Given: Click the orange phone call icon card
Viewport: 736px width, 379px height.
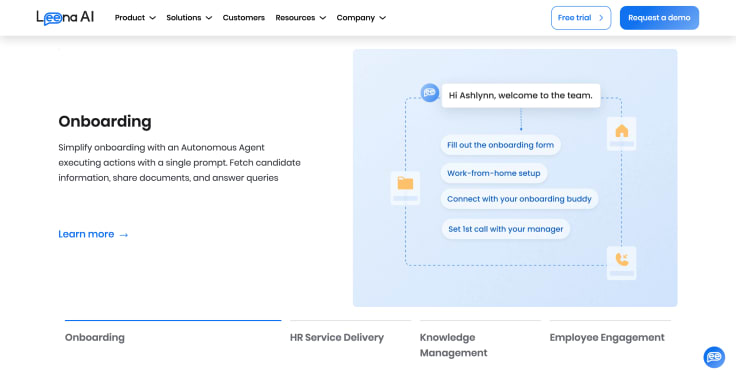Looking at the screenshot, I should (621, 263).
